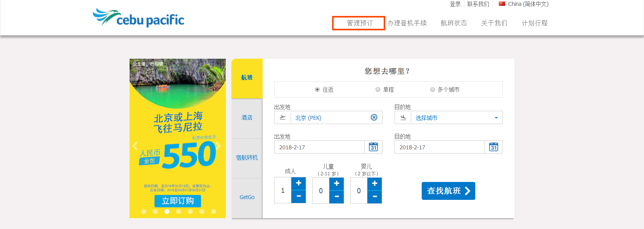Click the return date field 2018-2-17
Screen dimensions: 644x229
pos(440,147)
